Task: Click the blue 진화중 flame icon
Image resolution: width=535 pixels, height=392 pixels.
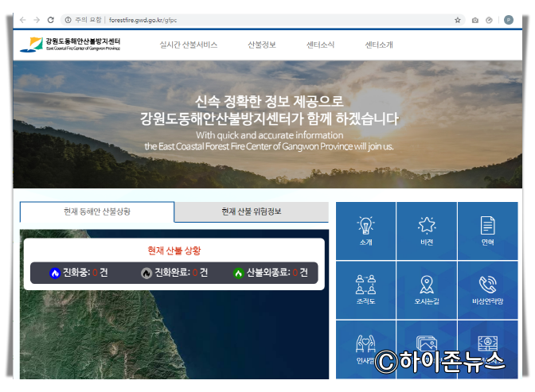Action: 55,273
